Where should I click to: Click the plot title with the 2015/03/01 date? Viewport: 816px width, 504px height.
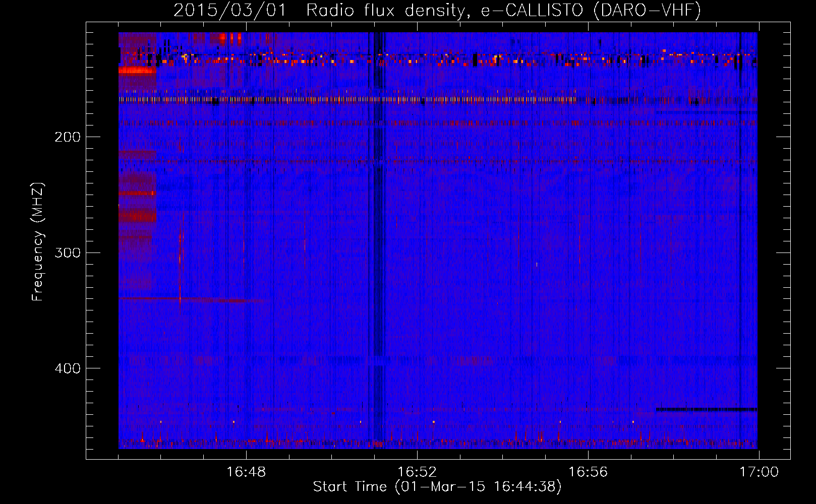pyautogui.click(x=437, y=10)
